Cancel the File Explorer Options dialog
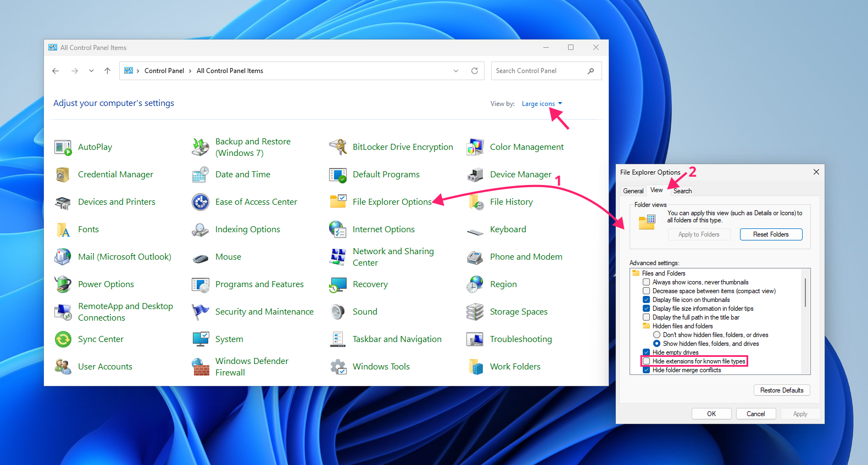 [756, 414]
